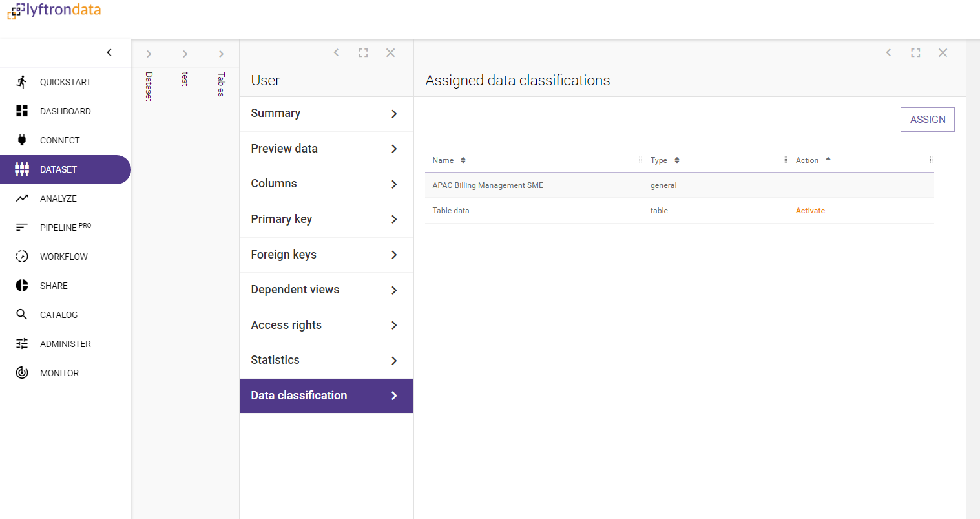Open the Access rights section

click(x=326, y=325)
